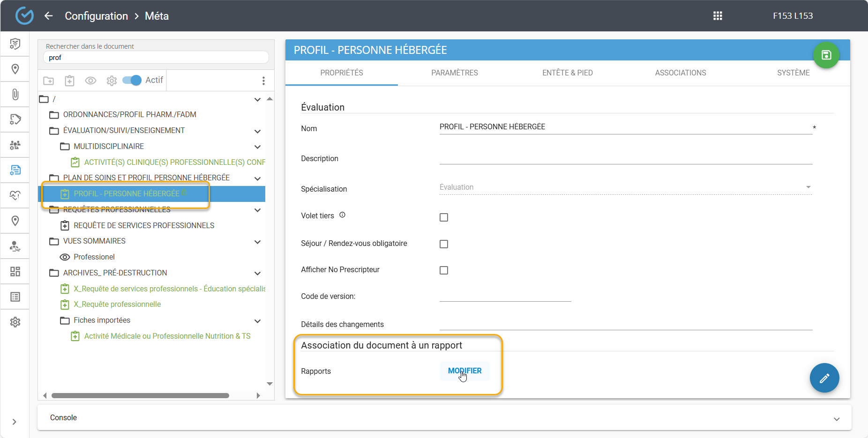Screen dimensions: 868x438
Task: Click the paperclip attachments sidebar icon
Action: pos(15,94)
